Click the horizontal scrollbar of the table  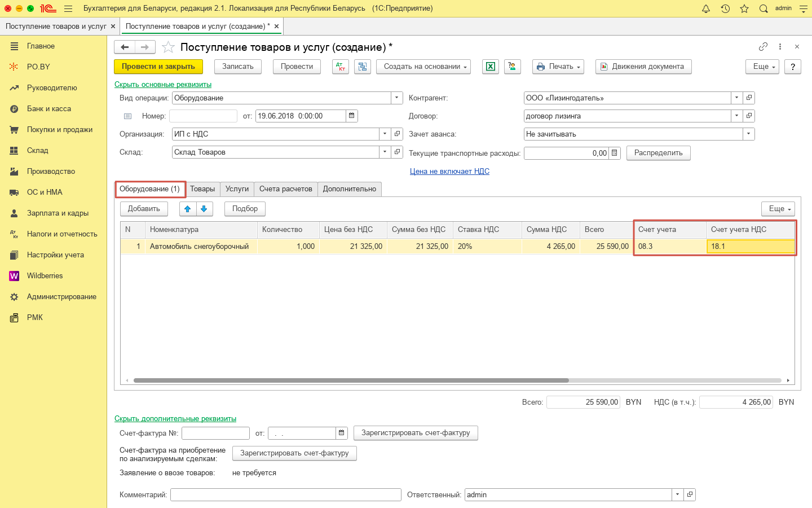coord(351,380)
